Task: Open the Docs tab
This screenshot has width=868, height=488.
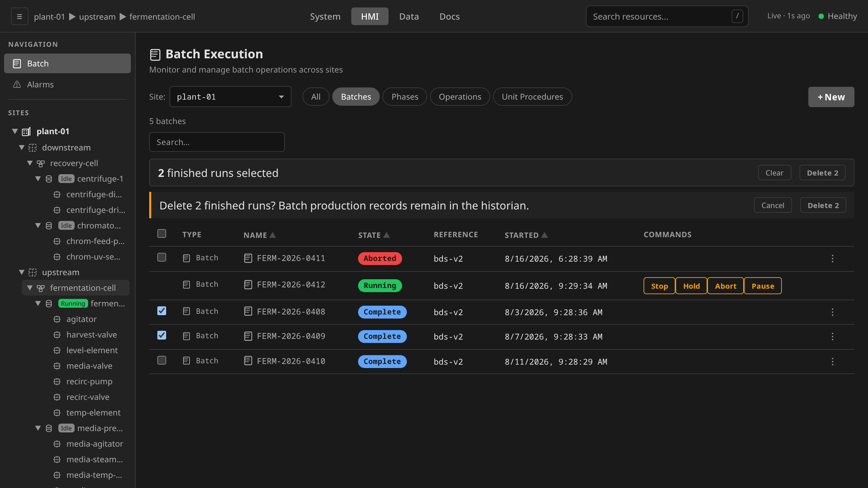Action: click(450, 16)
